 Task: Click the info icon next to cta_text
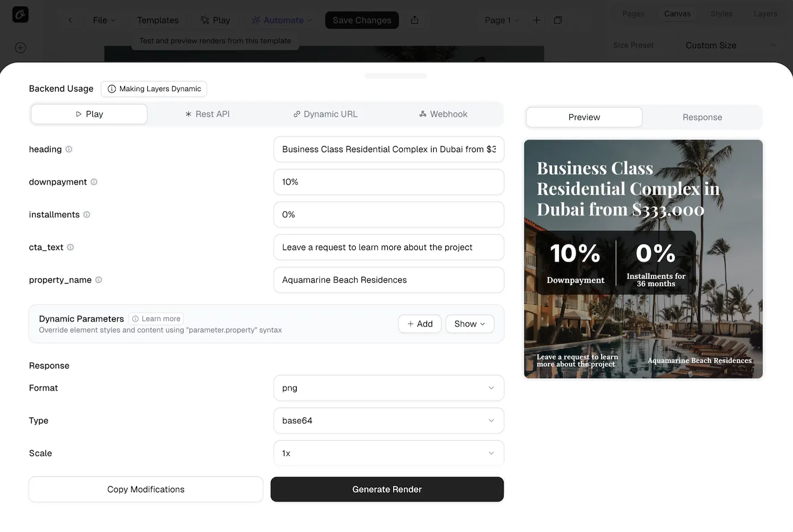pyautogui.click(x=70, y=247)
